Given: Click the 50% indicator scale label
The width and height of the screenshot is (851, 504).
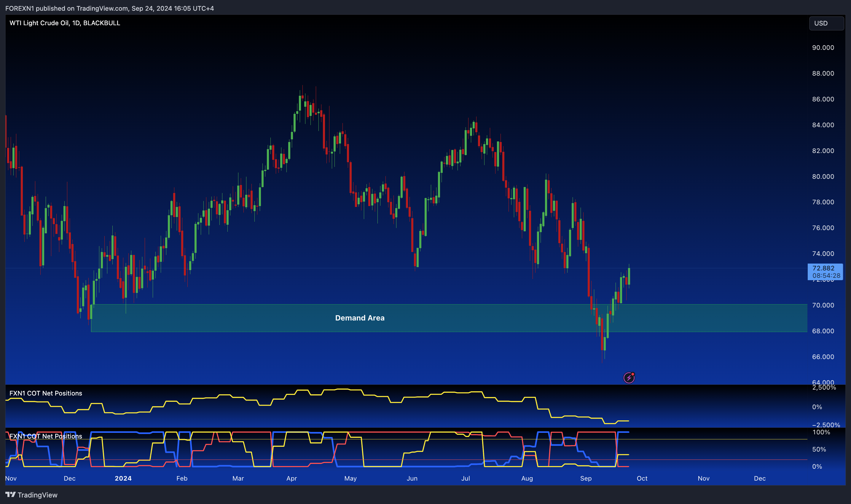Looking at the screenshot, I should pos(819,449).
